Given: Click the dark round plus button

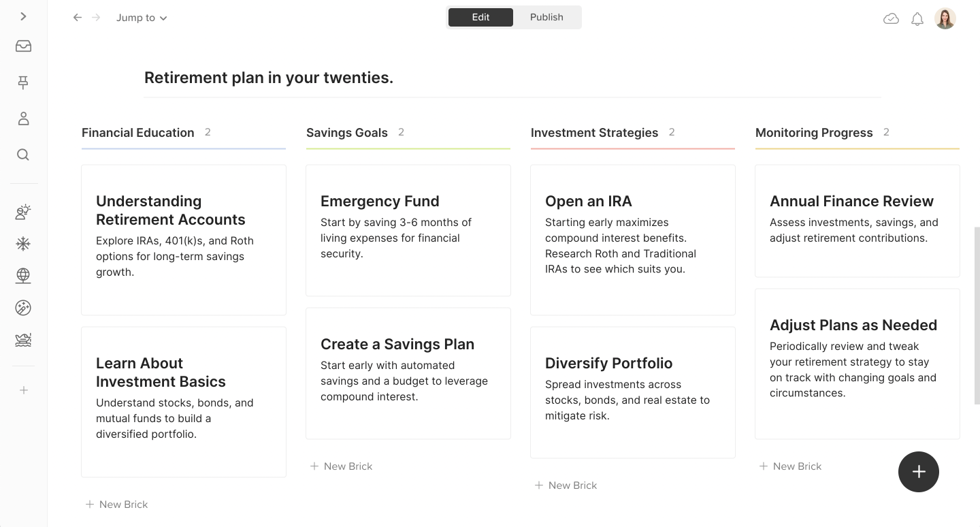Looking at the screenshot, I should (919, 472).
